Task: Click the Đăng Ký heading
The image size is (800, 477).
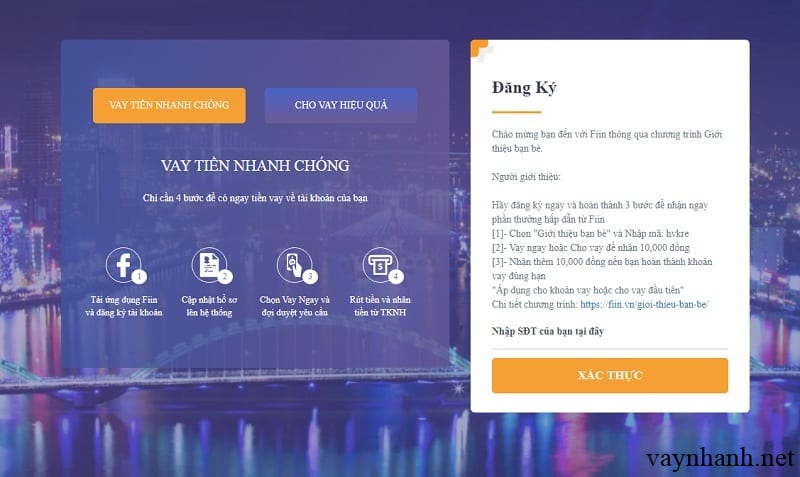Action: [x=524, y=88]
